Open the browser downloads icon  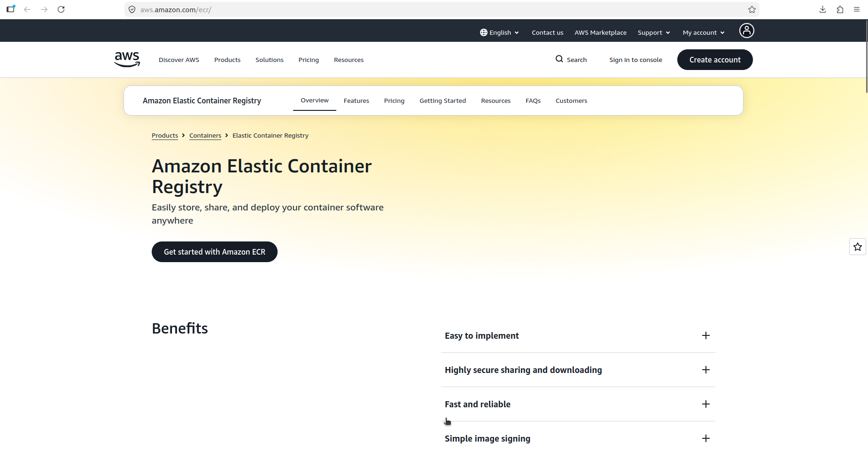822,9
